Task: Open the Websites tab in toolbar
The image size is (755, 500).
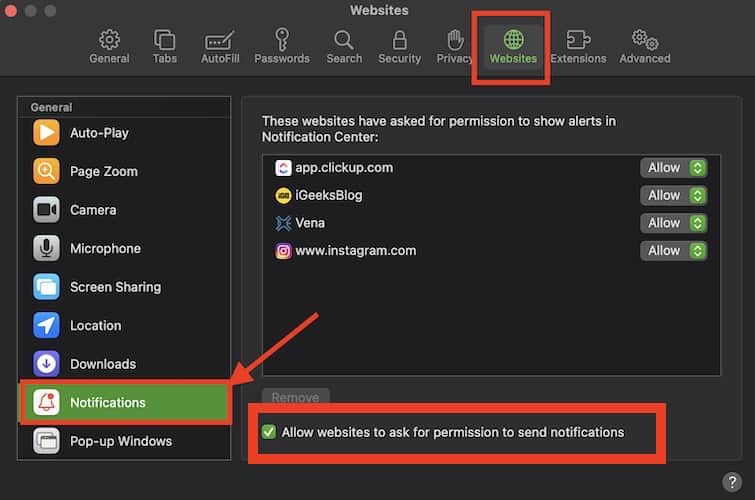Action: 513,46
